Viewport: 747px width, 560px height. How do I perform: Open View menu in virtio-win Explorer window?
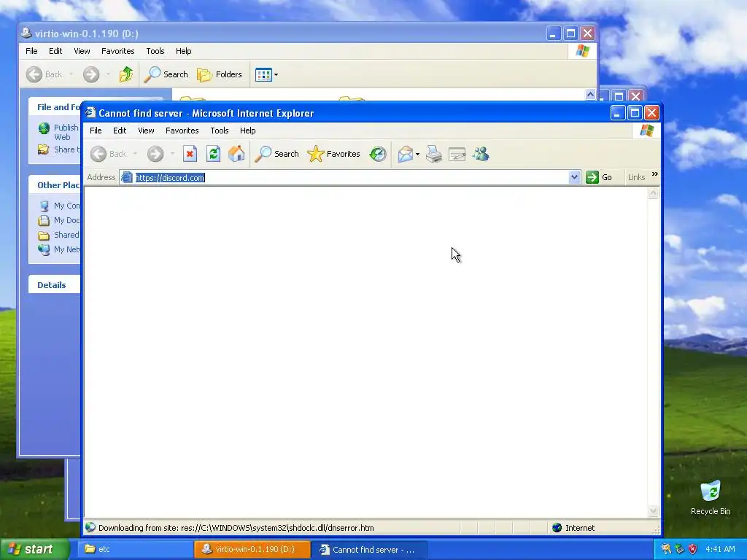point(82,51)
